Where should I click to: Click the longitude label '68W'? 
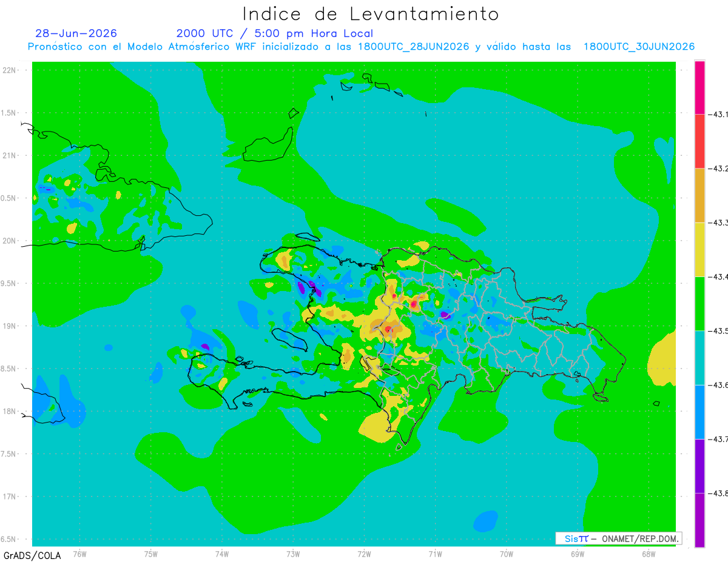649,554
